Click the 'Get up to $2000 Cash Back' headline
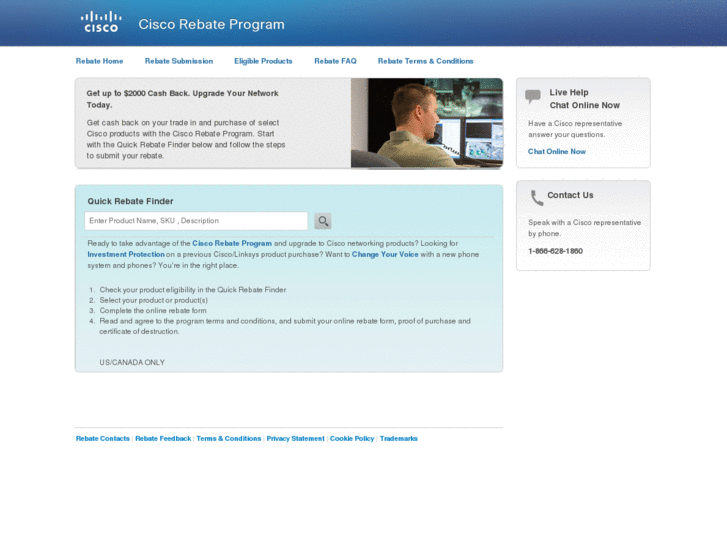The width and height of the screenshot is (727, 545). coord(182,99)
